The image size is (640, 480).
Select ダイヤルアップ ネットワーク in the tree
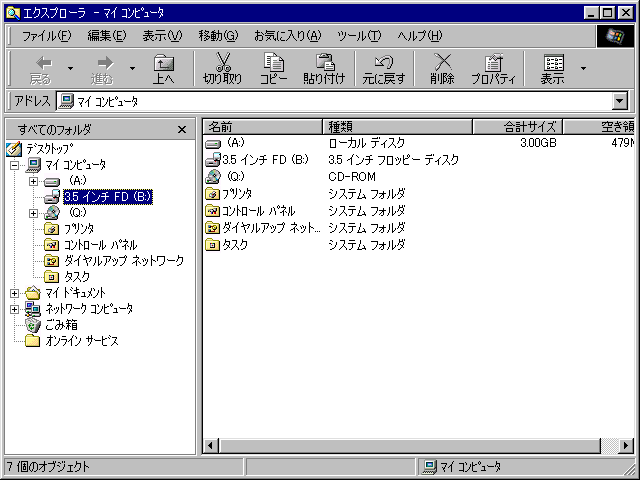[x=124, y=261]
